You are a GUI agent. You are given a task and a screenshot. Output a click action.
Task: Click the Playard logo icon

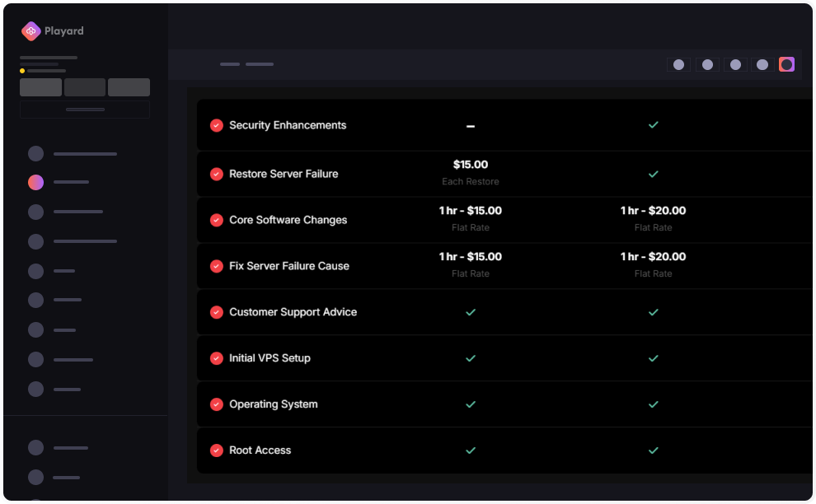pyautogui.click(x=31, y=31)
